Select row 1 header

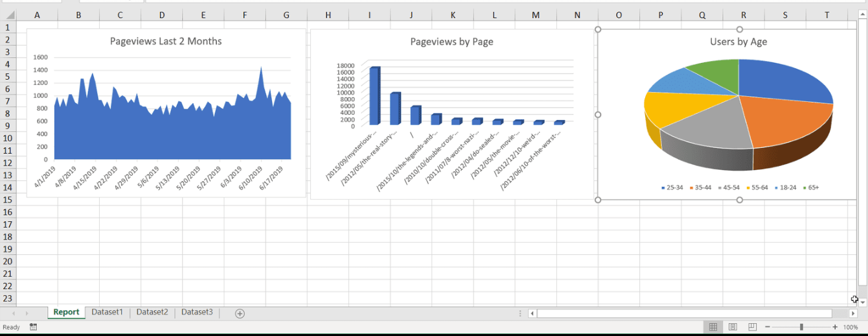(8, 27)
